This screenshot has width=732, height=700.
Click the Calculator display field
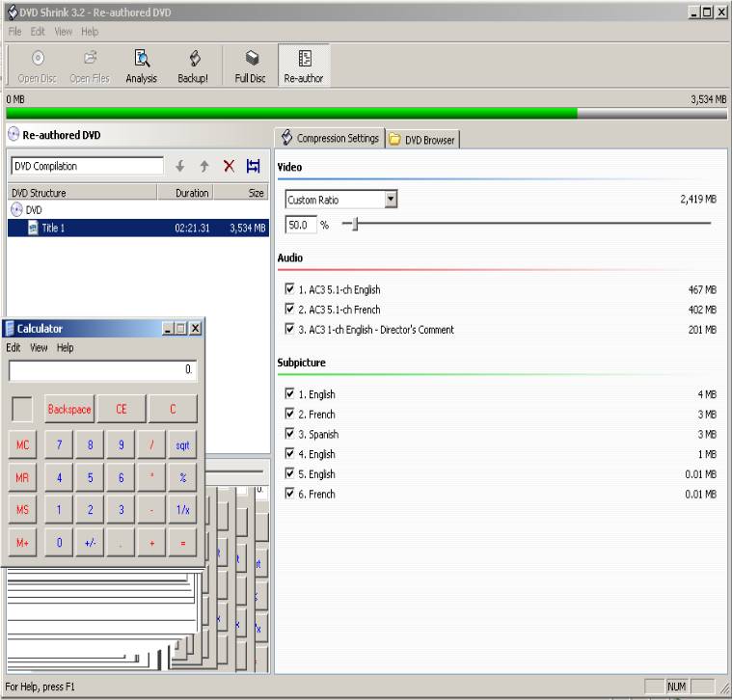[102, 370]
